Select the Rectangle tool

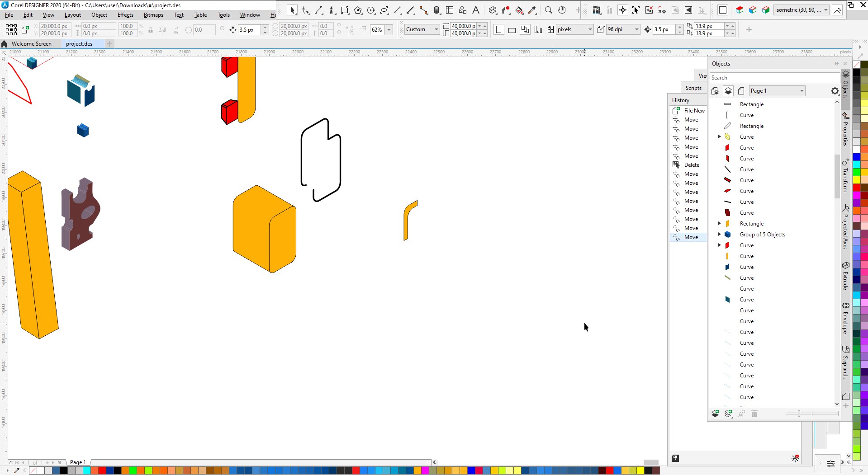pos(345,10)
